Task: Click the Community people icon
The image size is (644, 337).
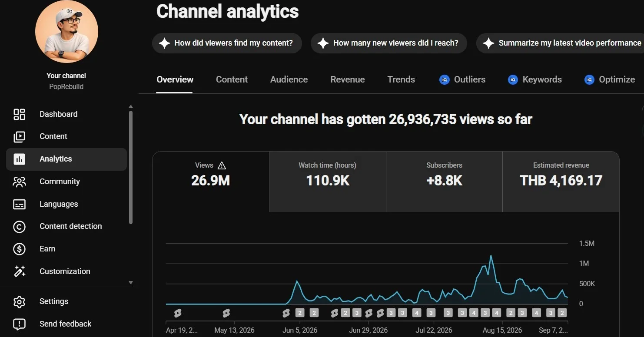Action: tap(19, 182)
